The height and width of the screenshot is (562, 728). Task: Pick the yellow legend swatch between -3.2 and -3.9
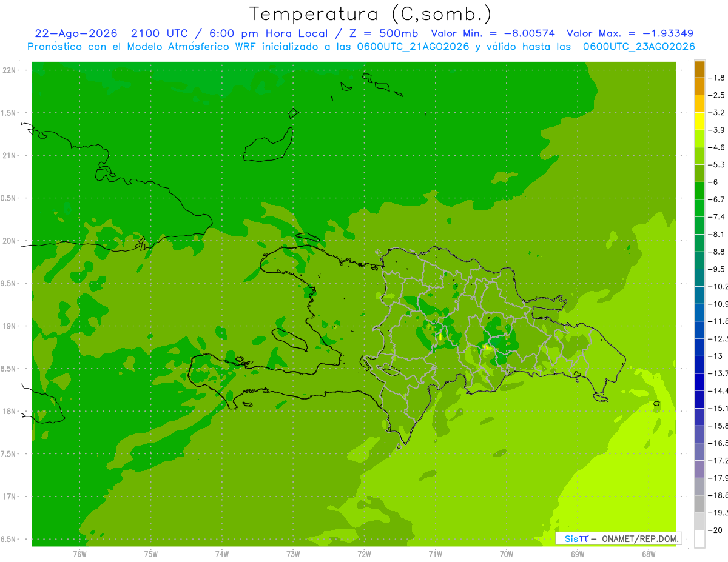699,121
